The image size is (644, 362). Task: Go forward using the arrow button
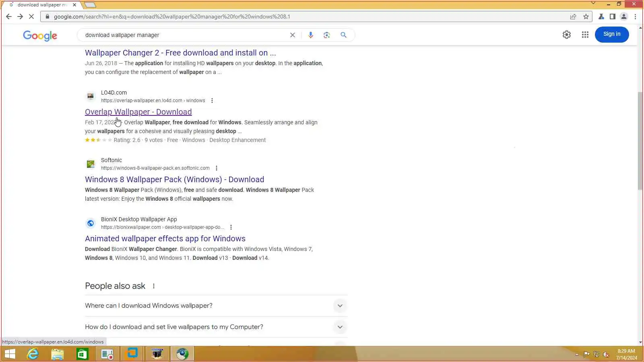[20, 16]
